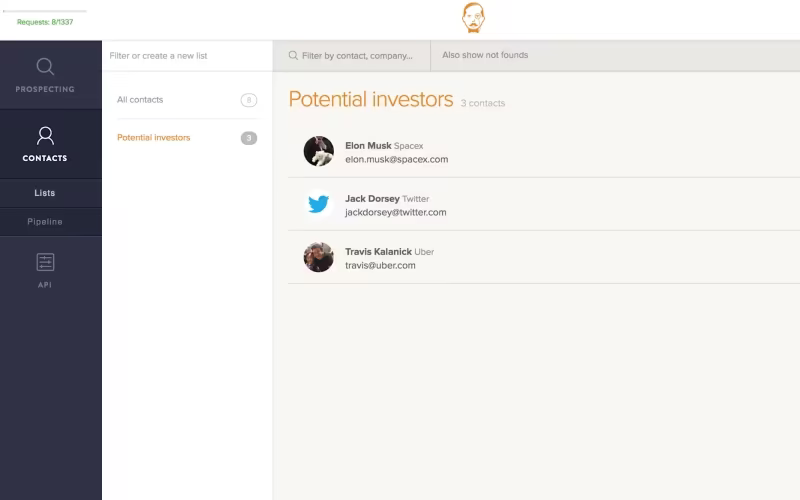Viewport: 800px width, 500px height.
Task: Toggle 'Also show not founds'
Action: [485, 55]
